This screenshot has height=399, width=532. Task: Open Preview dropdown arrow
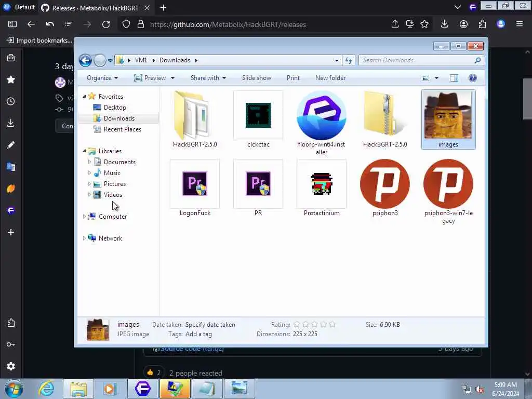(172, 78)
